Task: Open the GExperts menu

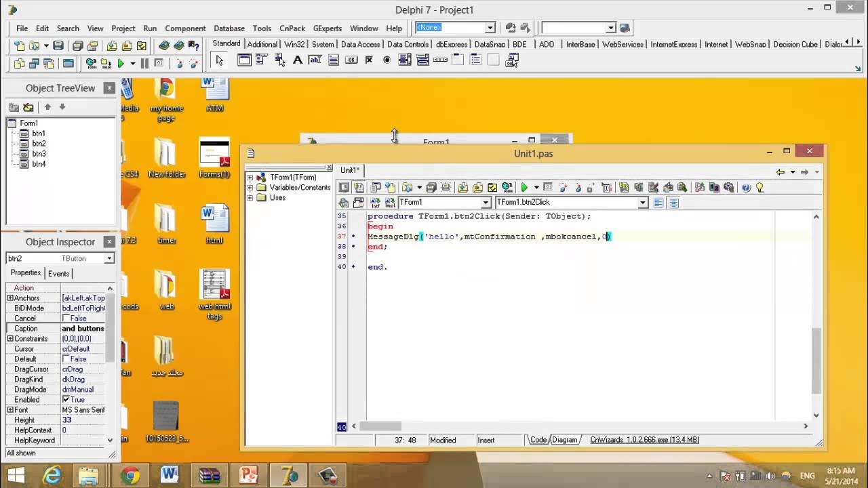Action: coord(328,28)
